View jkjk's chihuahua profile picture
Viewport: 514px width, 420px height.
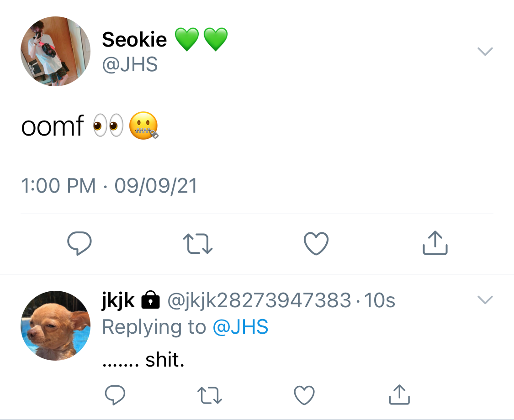point(55,325)
